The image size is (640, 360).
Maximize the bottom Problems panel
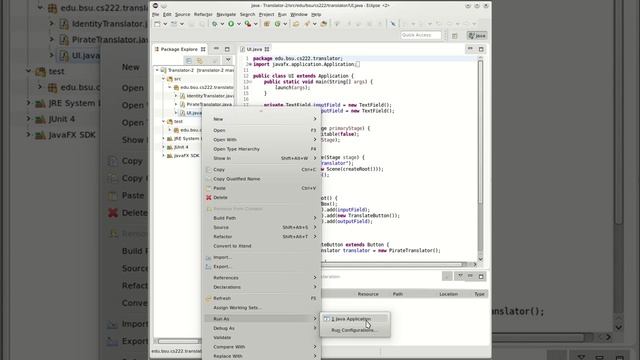481,276
